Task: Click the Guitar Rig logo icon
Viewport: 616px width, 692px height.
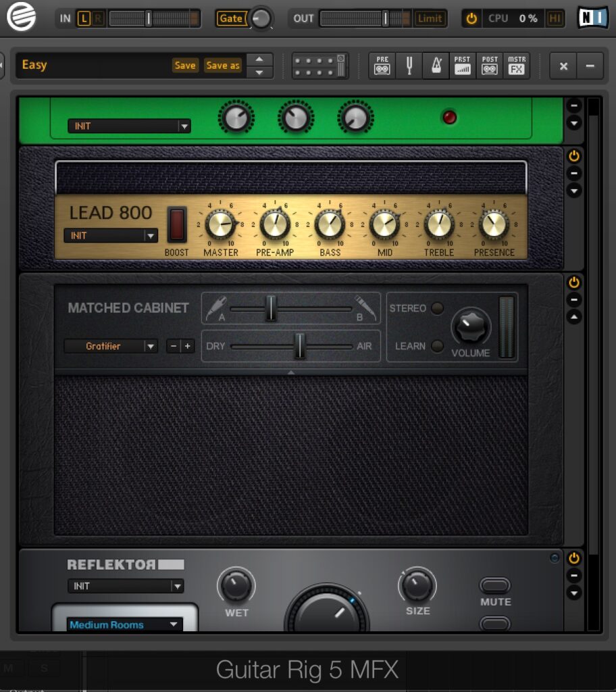Action: coord(21,17)
